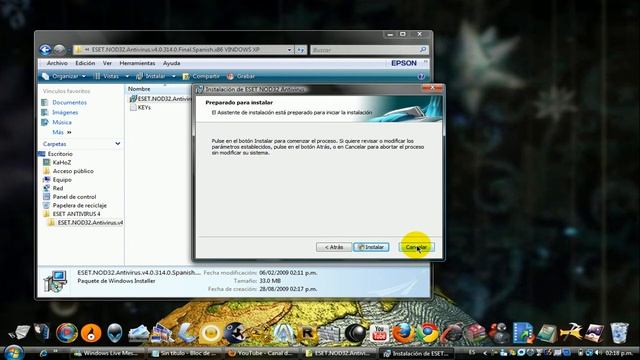Open the Vistas dropdown
The height and width of the screenshot is (360, 640).
pos(111,76)
